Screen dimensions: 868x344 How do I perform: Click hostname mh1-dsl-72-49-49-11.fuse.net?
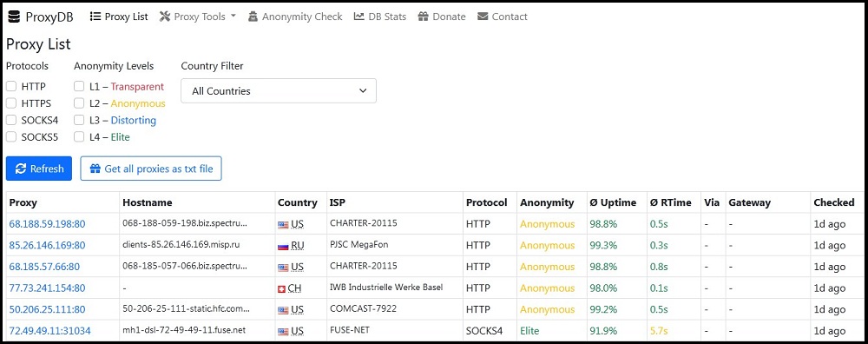184,329
